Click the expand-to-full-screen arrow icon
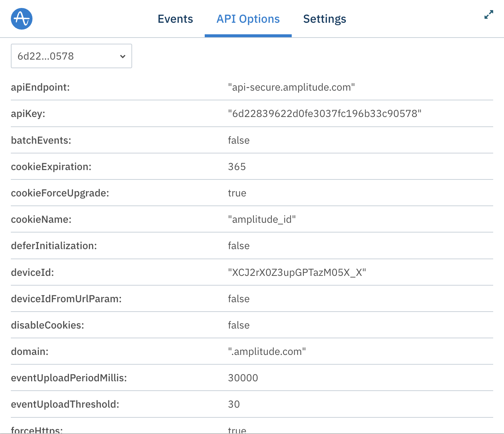Viewport: 504px width, 434px height. click(x=488, y=15)
